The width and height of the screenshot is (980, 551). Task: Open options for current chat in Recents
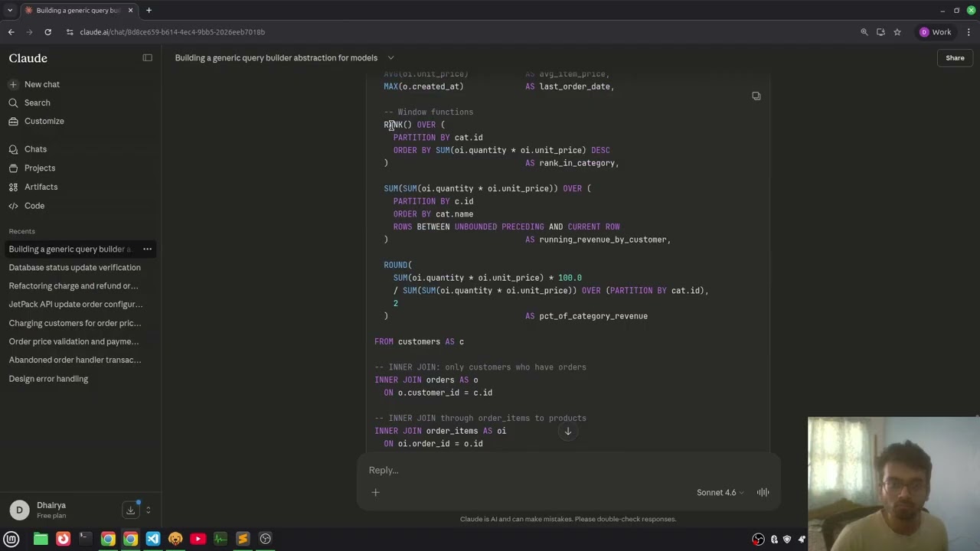147,249
